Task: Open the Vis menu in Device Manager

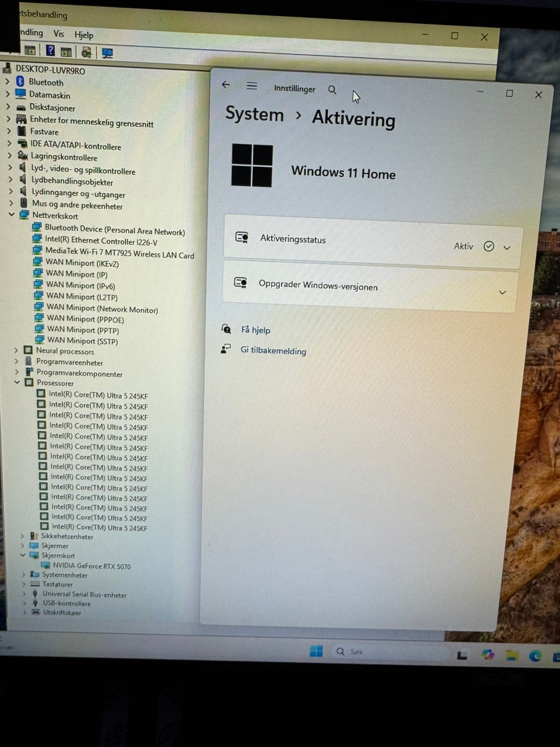Action: click(58, 33)
